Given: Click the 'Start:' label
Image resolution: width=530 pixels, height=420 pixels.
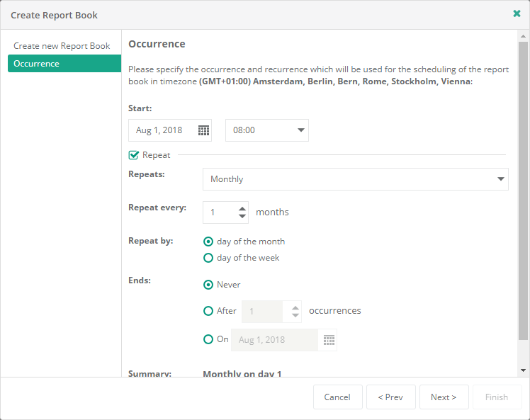Looking at the screenshot, I should point(140,108).
